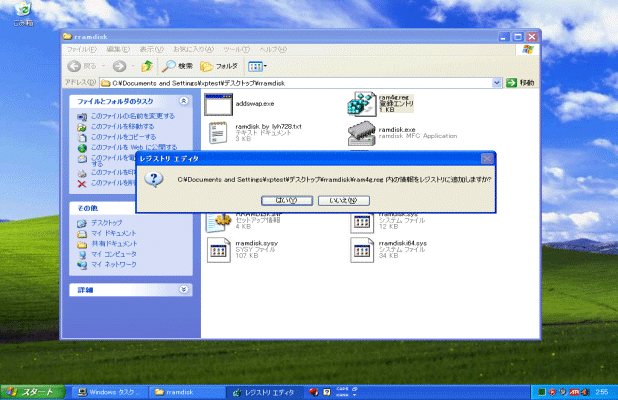This screenshot has height=400, width=618.
Task: Switch to Windows タスク taskbar button
Action: (108, 392)
